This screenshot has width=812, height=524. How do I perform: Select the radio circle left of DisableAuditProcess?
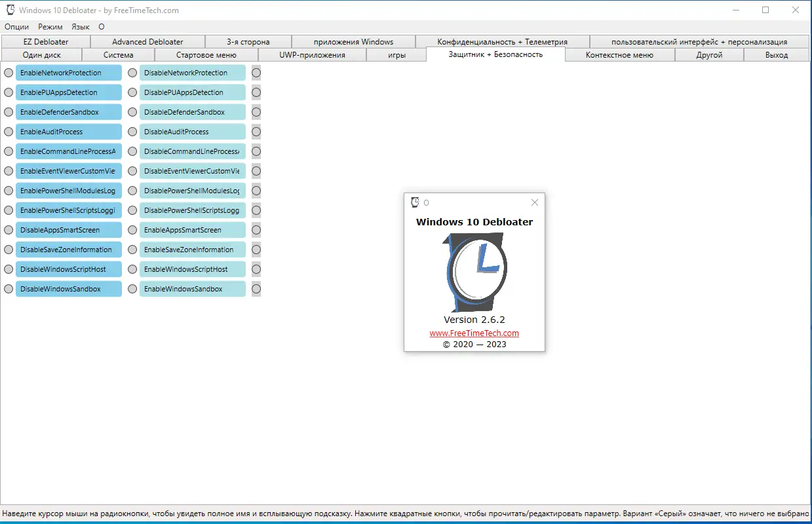[x=132, y=132]
